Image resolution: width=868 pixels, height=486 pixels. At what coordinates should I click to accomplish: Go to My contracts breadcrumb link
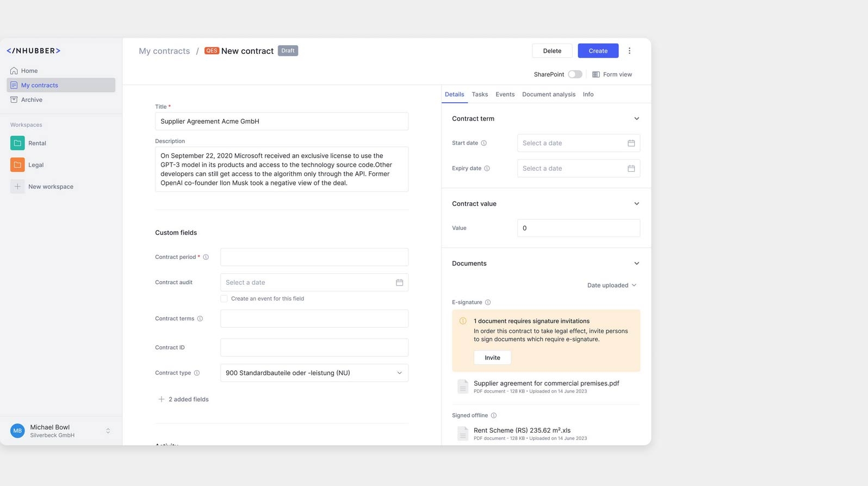(x=164, y=51)
